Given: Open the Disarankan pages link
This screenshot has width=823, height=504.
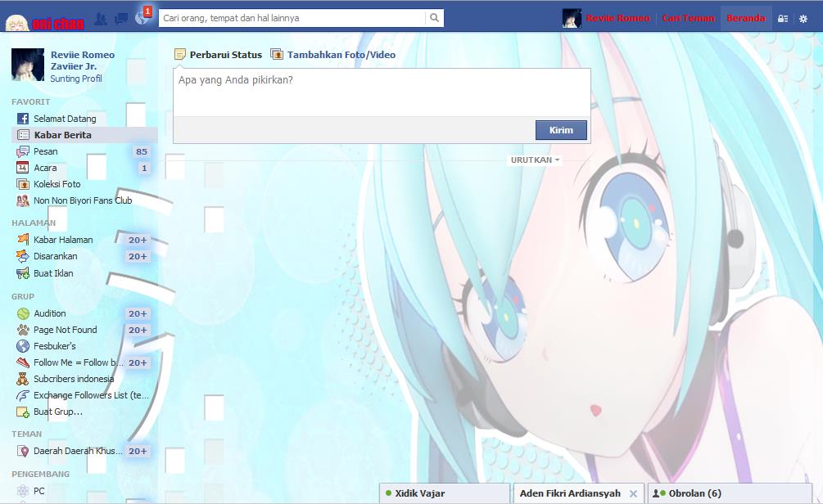Looking at the screenshot, I should point(55,256).
